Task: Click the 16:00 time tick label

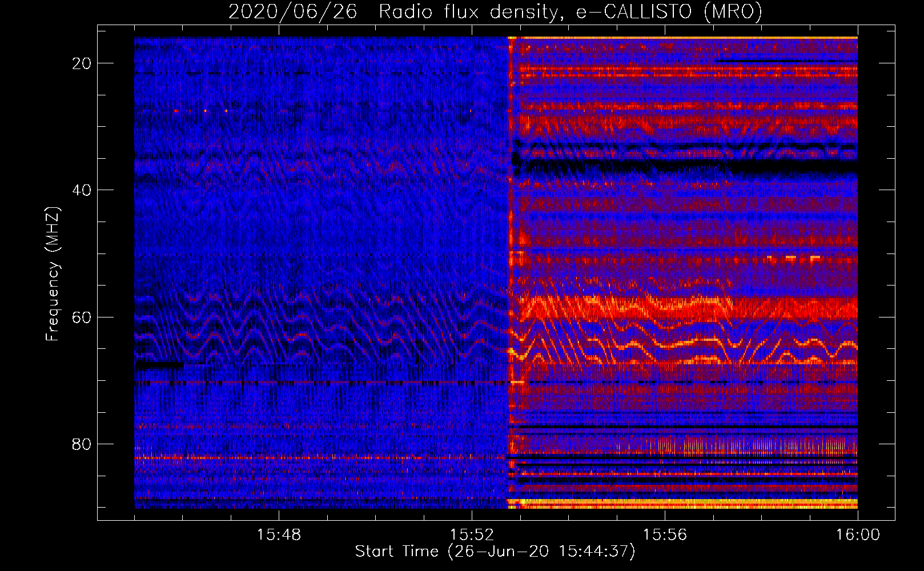Action: [858, 535]
